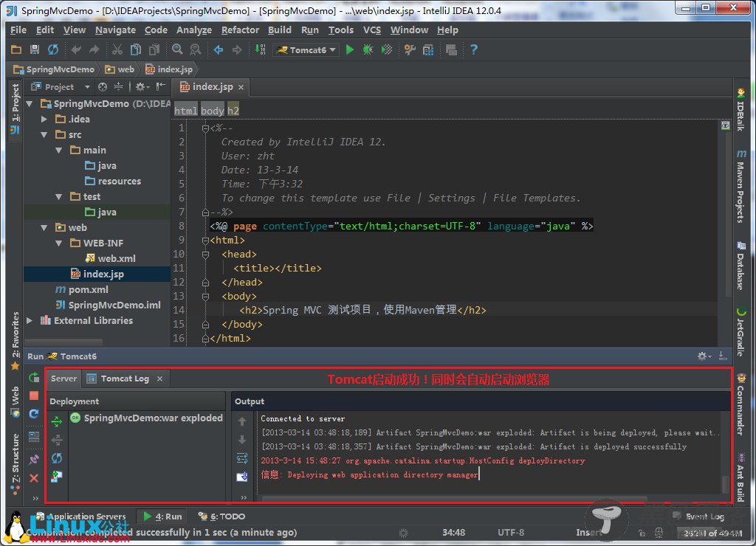Switch to the Server tab
Screen dimensions: 756x546
click(63, 379)
